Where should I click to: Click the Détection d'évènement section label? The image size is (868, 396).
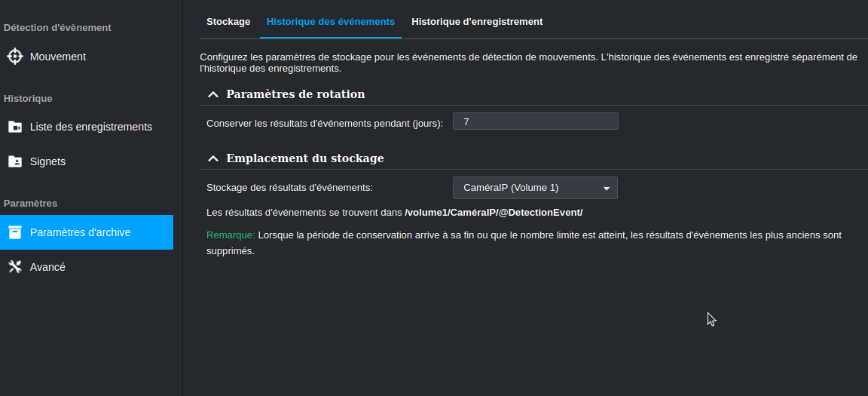point(57,28)
